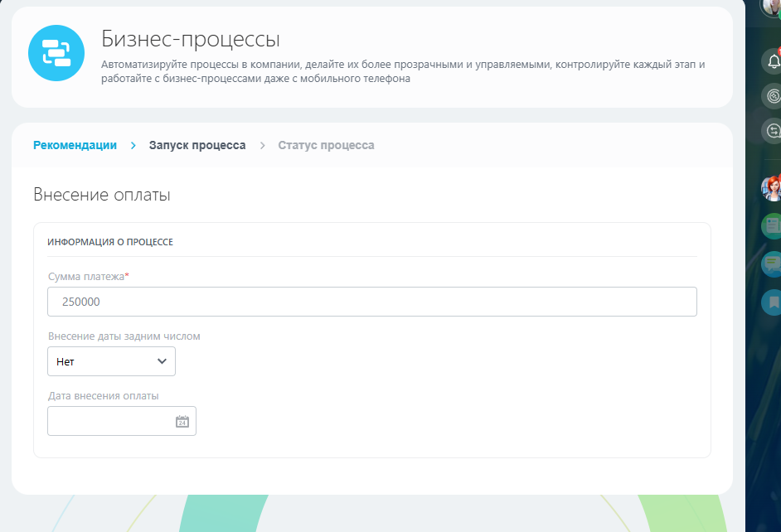Open the user profile avatar at top of sidebar
This screenshot has height=532, width=781.
click(771, 7)
